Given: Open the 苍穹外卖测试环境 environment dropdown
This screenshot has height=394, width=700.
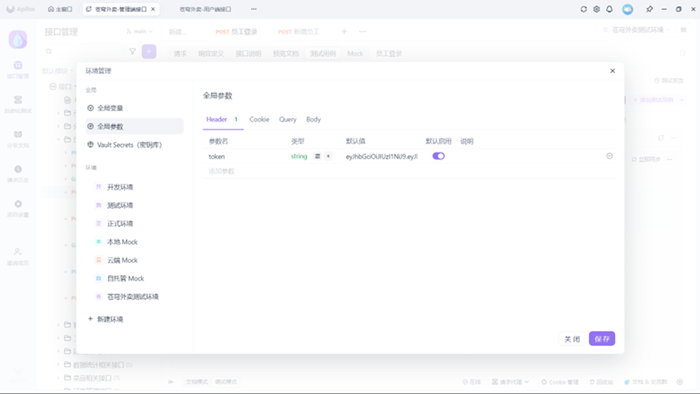Looking at the screenshot, I should click(x=636, y=30).
